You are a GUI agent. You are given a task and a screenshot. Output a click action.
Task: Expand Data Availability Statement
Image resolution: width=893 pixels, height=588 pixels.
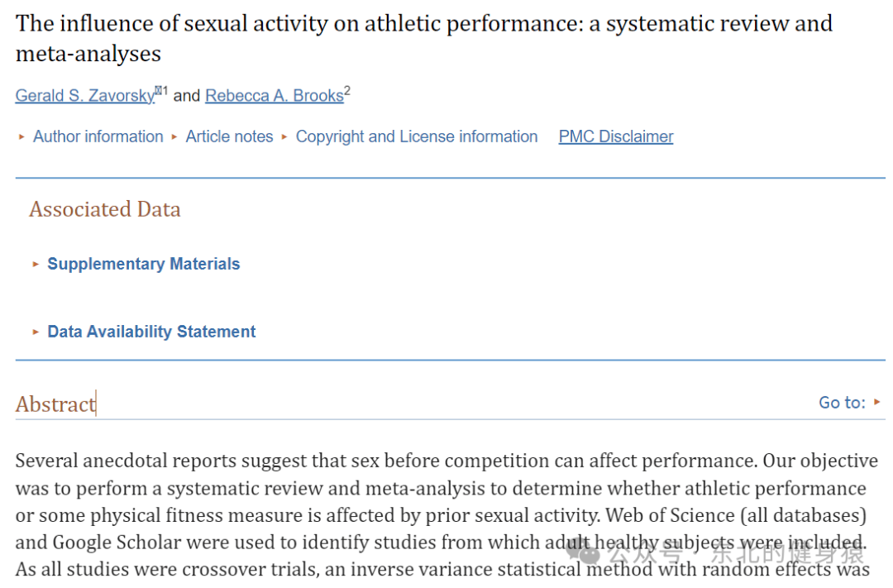(x=151, y=332)
